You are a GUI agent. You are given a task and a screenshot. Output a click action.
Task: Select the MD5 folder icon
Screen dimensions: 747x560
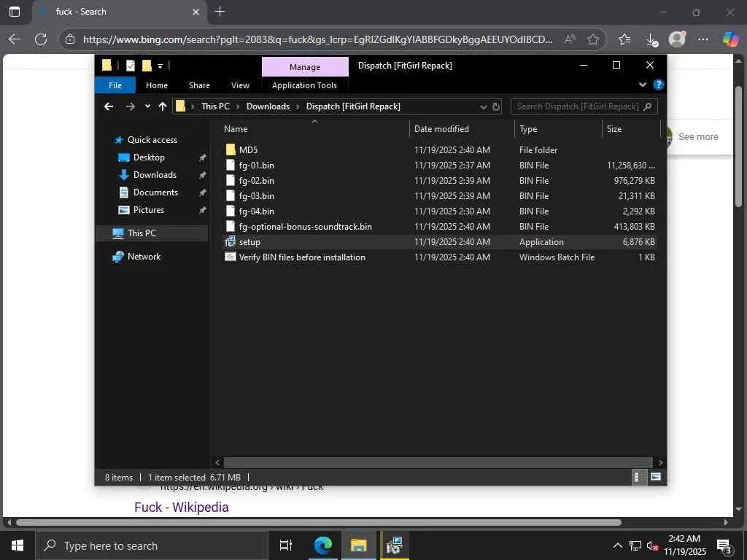(x=231, y=150)
